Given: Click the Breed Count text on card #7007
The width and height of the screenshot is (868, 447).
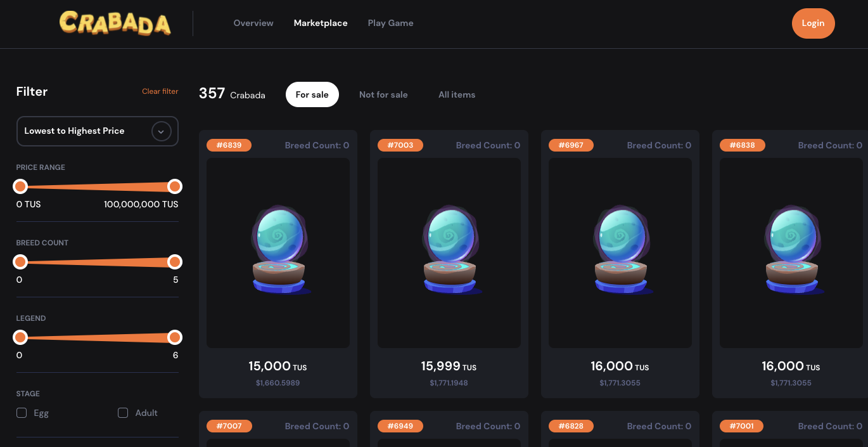Looking at the screenshot, I should pyautogui.click(x=317, y=426).
